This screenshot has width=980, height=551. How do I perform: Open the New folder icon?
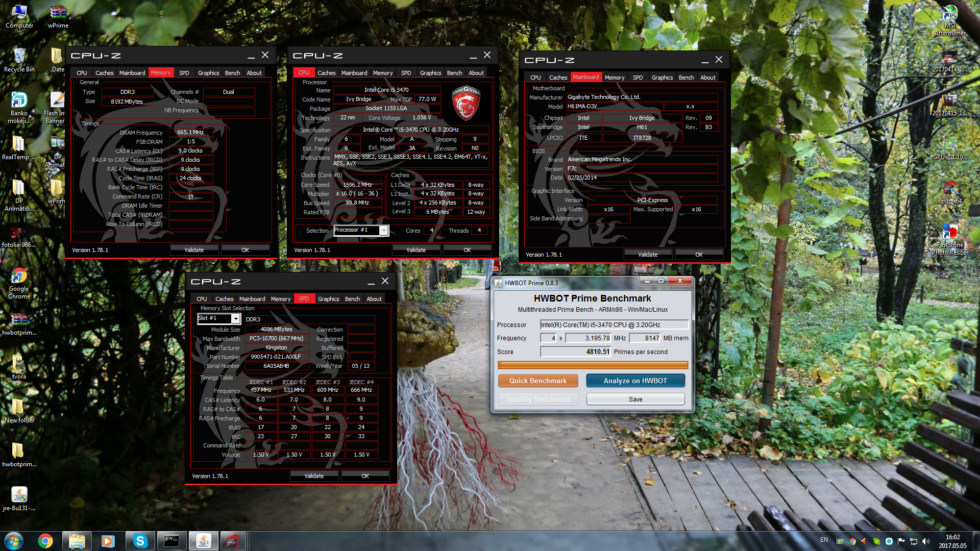[19, 412]
